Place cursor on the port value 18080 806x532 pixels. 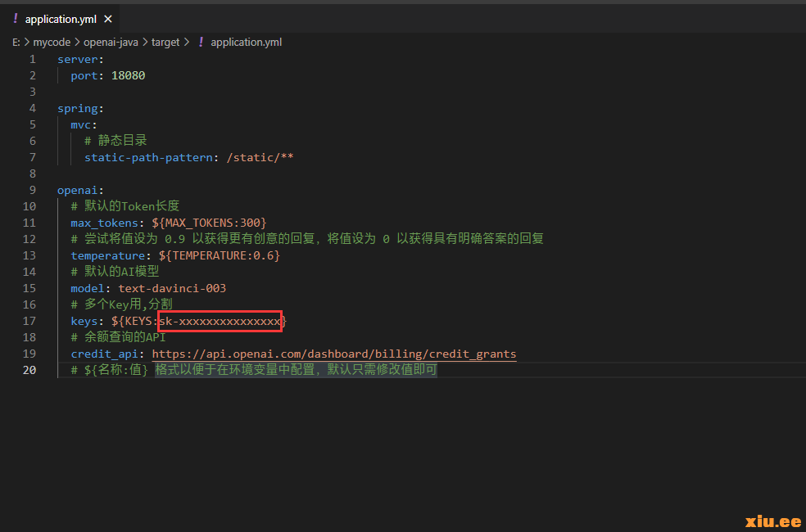[x=128, y=75]
